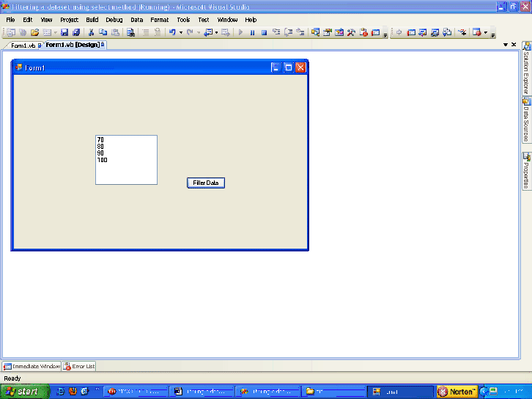Click the New Project toolbar icon
This screenshot has width=532, height=399.
(x=11, y=32)
